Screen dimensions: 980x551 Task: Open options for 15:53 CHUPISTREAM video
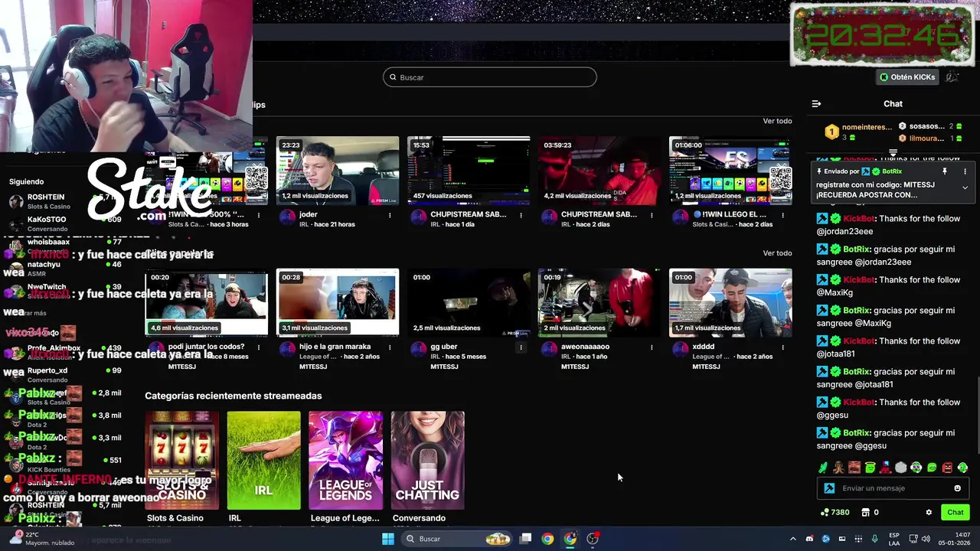point(521,215)
